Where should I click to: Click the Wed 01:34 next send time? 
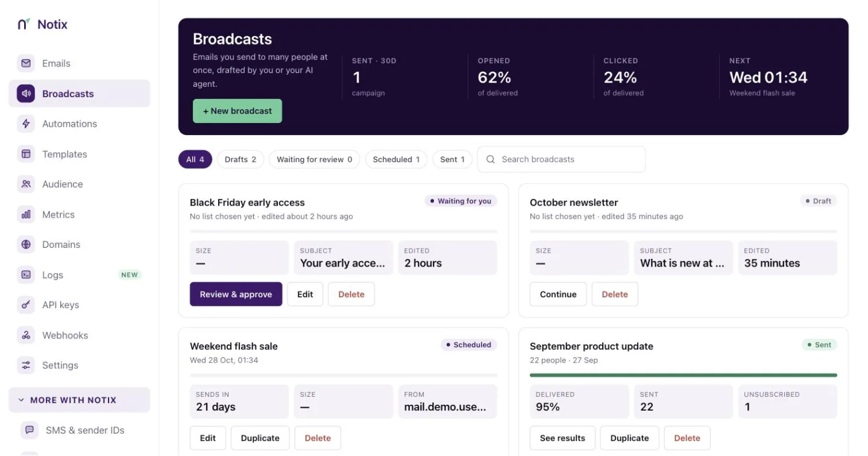click(x=769, y=77)
